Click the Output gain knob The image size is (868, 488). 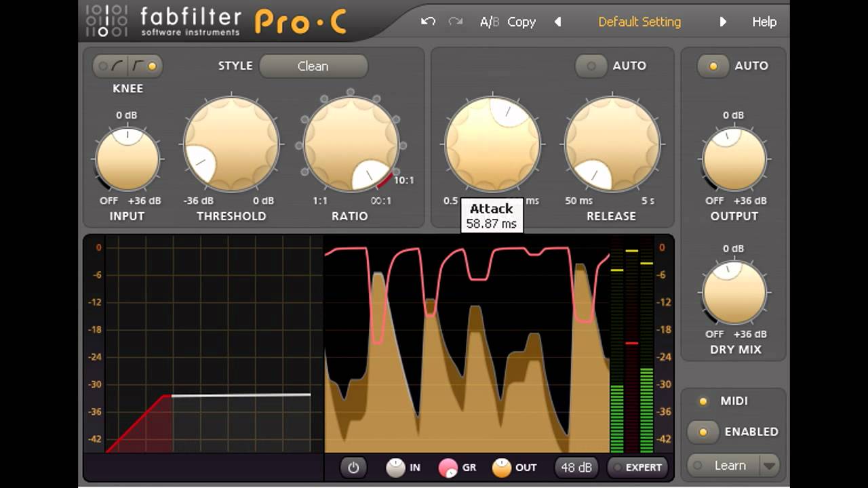click(x=734, y=159)
